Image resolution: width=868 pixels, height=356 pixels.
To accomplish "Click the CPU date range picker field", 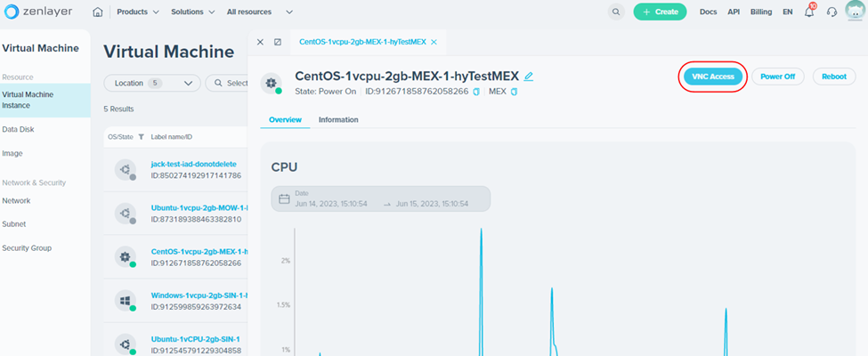I will [381, 198].
